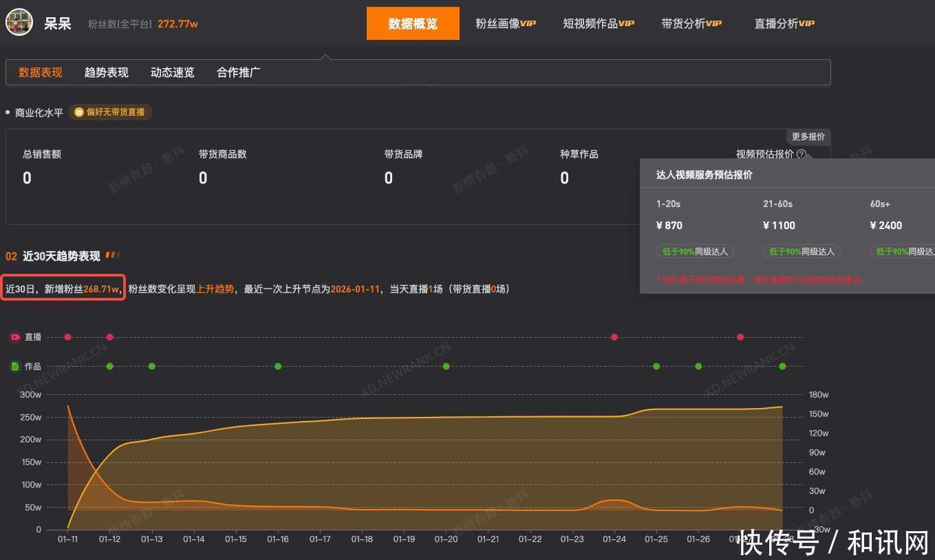Toggle the 直播 legend icon
Viewport: 935px width, 560px height.
pos(15,337)
